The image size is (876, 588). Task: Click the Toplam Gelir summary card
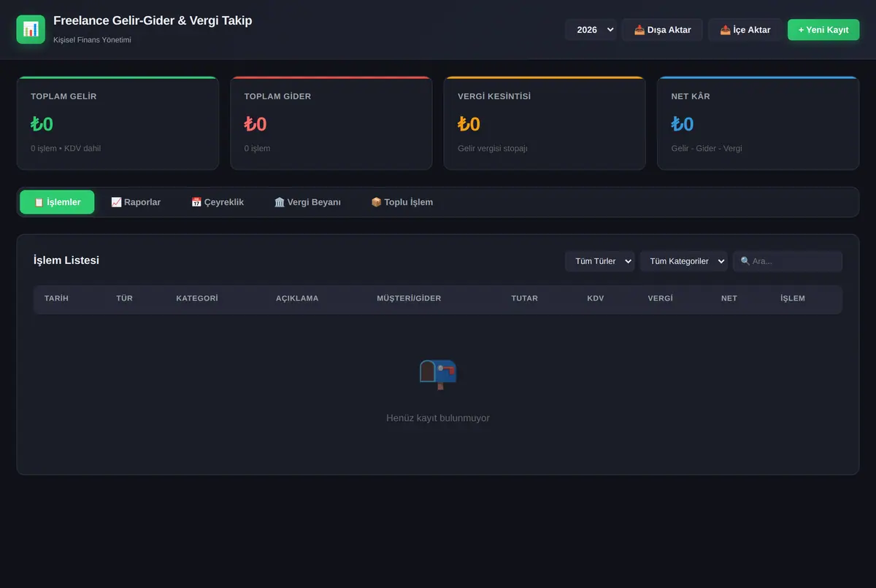click(x=118, y=123)
